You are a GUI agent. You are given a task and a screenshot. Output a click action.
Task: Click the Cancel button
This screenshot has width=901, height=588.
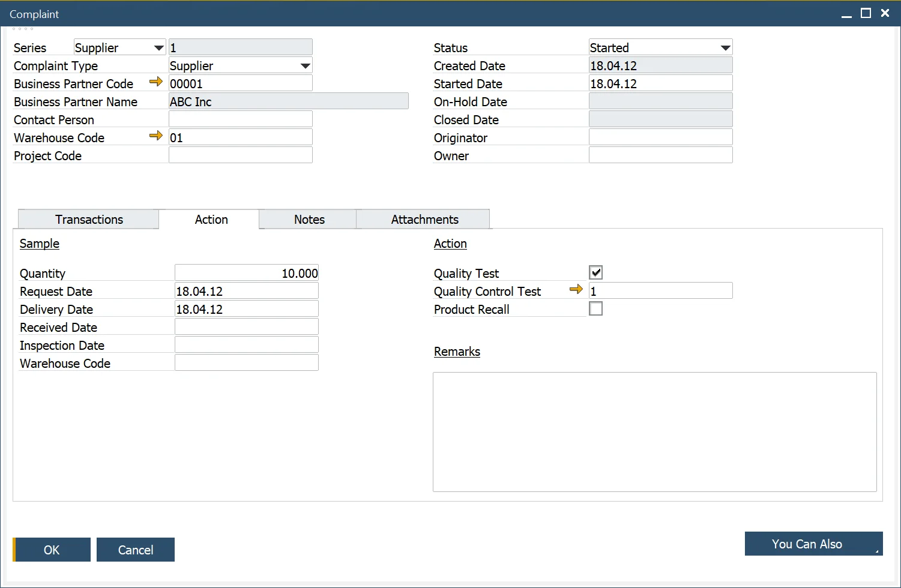click(136, 550)
